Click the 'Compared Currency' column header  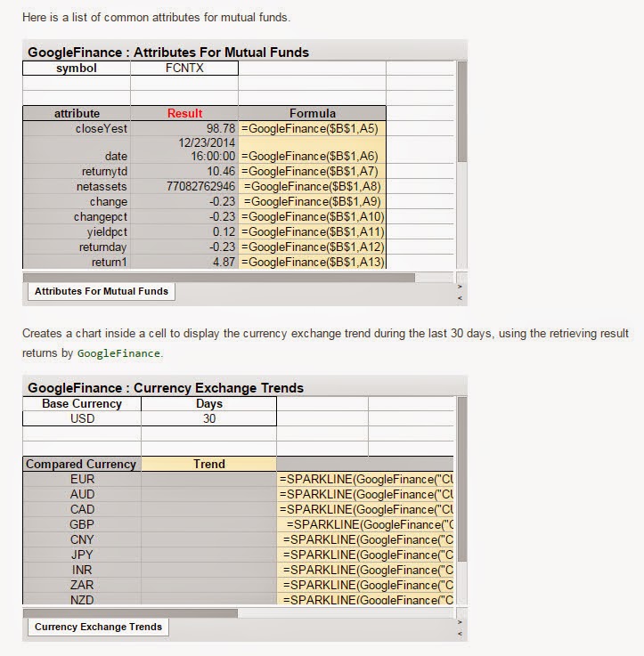82,464
